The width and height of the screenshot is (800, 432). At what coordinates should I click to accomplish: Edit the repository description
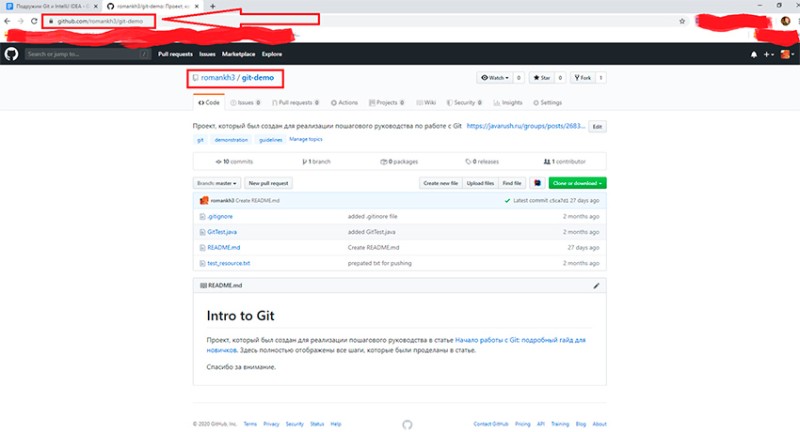point(597,126)
